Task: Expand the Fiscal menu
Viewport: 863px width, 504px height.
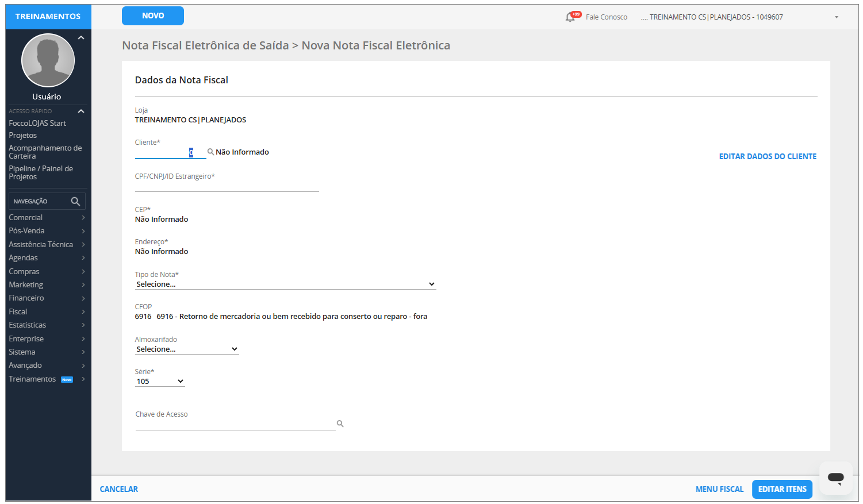Action: 46,311
